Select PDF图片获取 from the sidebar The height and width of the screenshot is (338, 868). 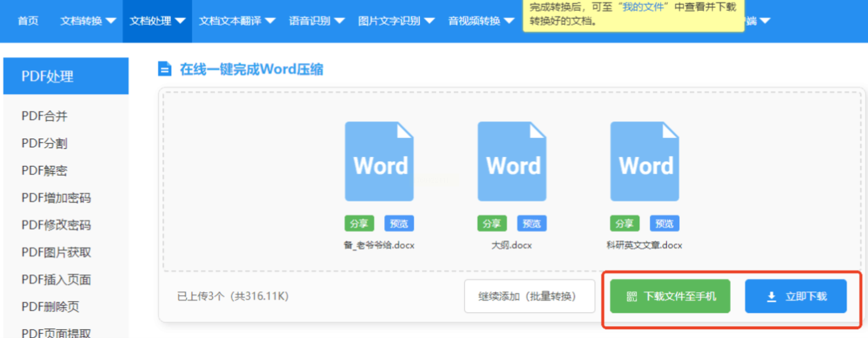click(56, 252)
